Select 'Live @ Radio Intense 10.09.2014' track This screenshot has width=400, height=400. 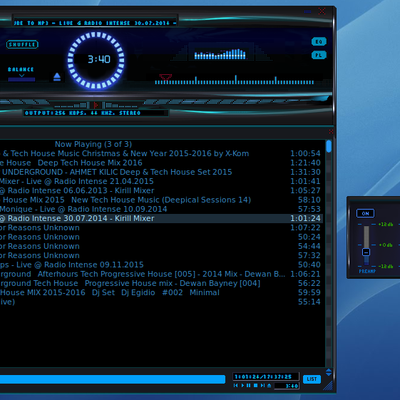(161, 209)
